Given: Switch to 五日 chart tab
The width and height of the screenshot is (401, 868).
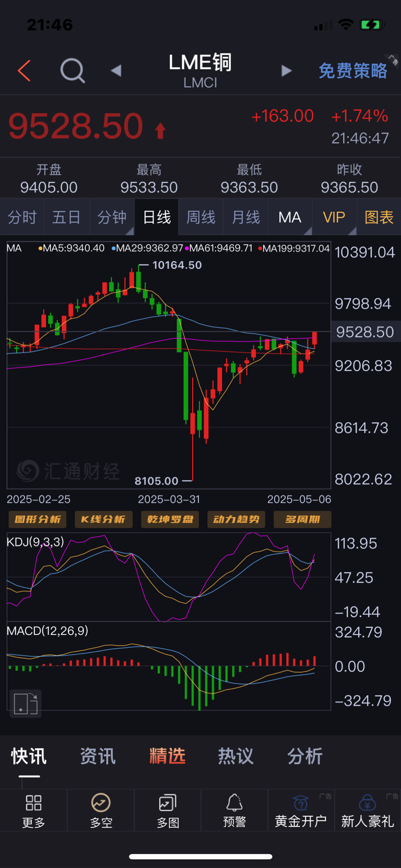Looking at the screenshot, I should pos(67,217).
